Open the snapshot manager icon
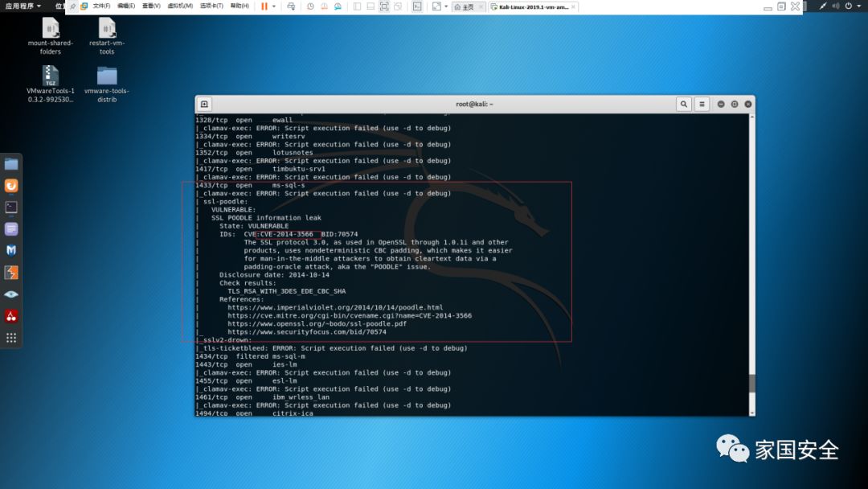This screenshot has height=489, width=868. 338,6
